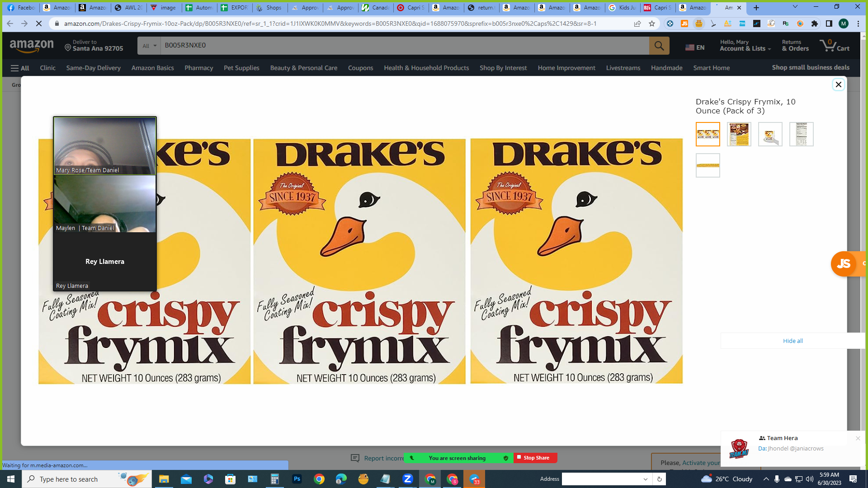The height and width of the screenshot is (488, 868).
Task: Dismiss the Team Hera notification
Action: coord(858,438)
